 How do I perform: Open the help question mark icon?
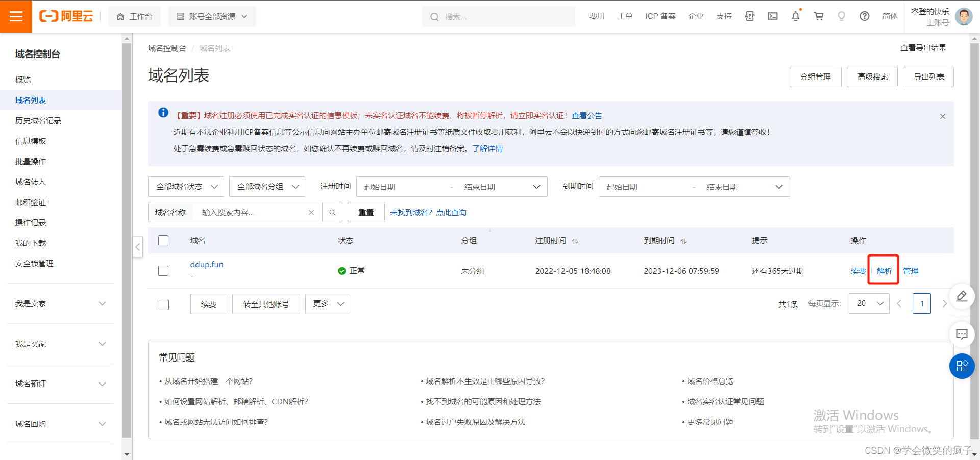(865, 16)
